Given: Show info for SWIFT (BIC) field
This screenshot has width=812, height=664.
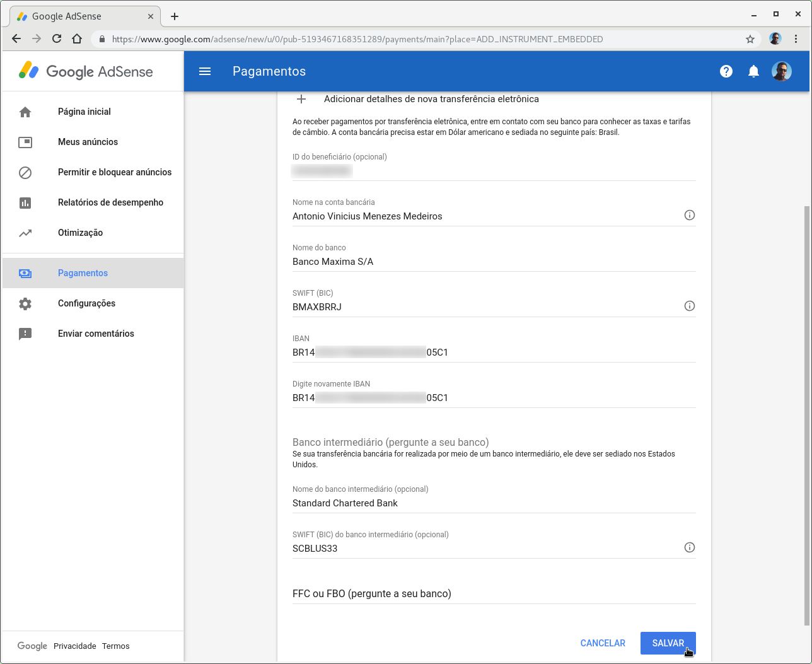Looking at the screenshot, I should (x=690, y=306).
